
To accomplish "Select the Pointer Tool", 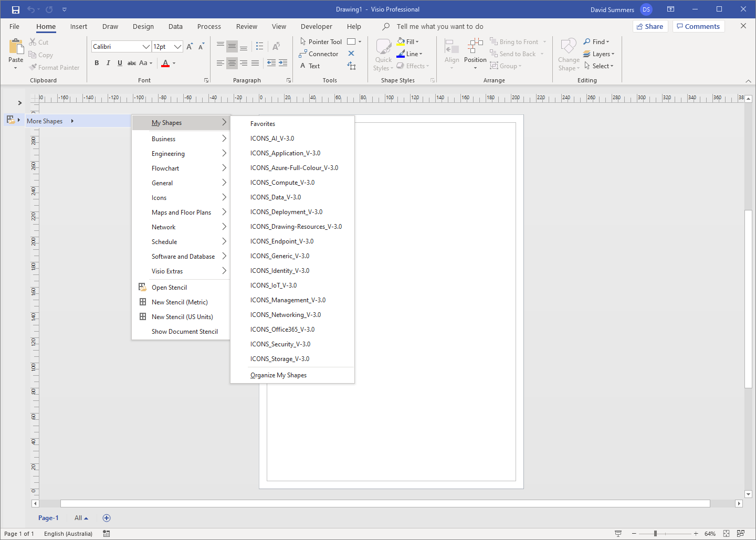I will tap(321, 41).
